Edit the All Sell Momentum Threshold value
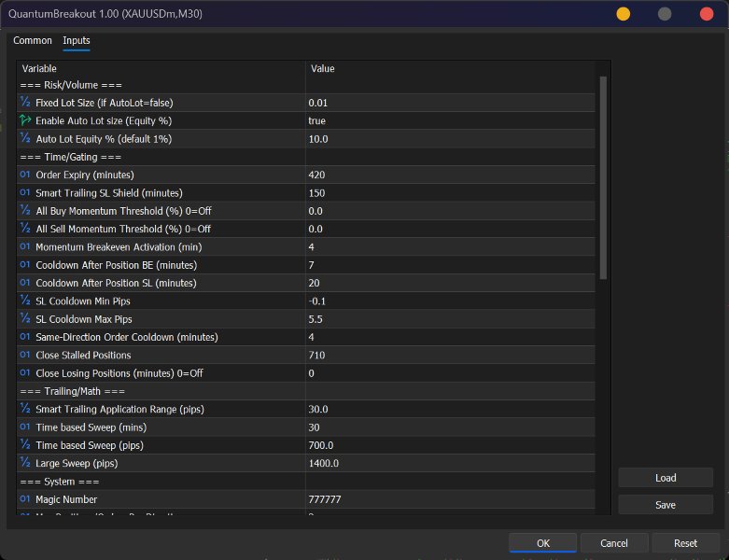 pyautogui.click(x=450, y=229)
